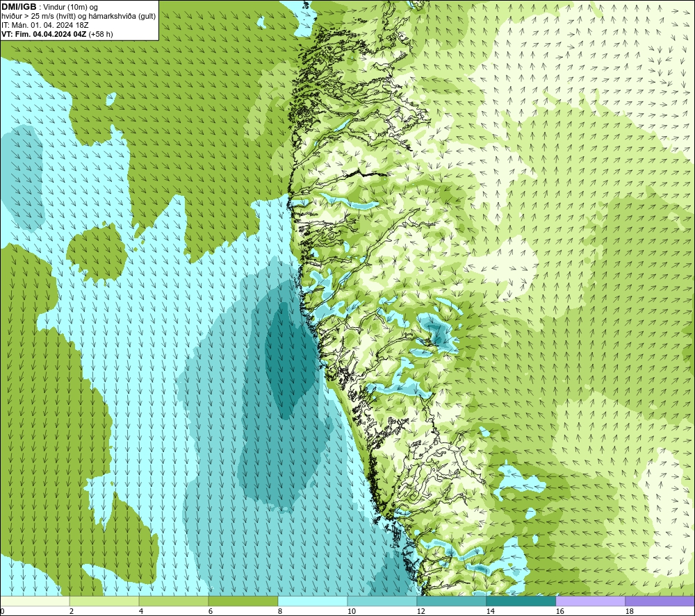Click the cyan 10–12 m/s legend swatch
Image resolution: width=695 pixels, height=616 pixels.
(382, 601)
